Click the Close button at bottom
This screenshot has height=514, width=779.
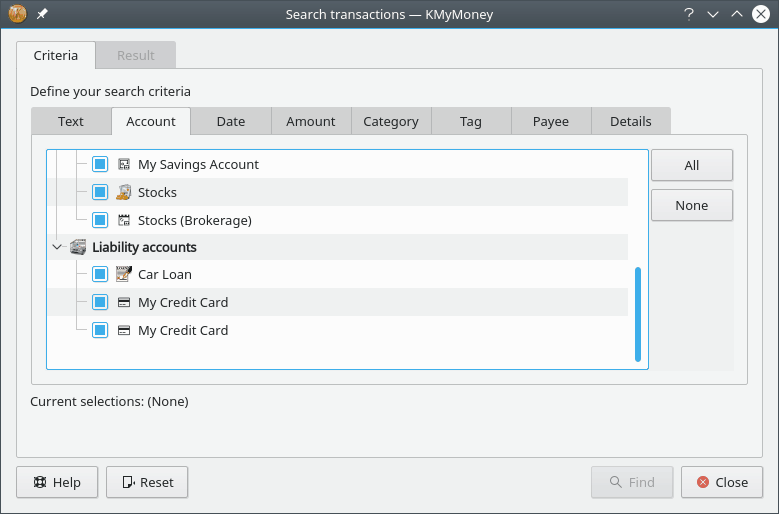pos(722,482)
